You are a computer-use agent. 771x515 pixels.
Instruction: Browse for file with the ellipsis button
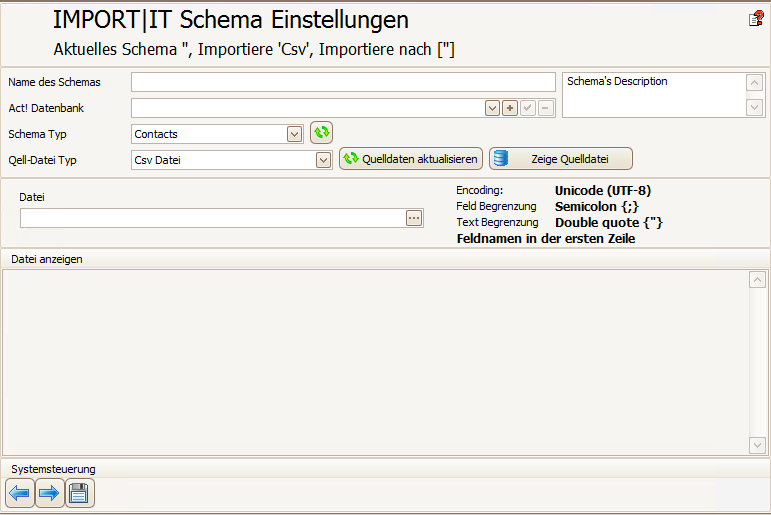[x=414, y=218]
